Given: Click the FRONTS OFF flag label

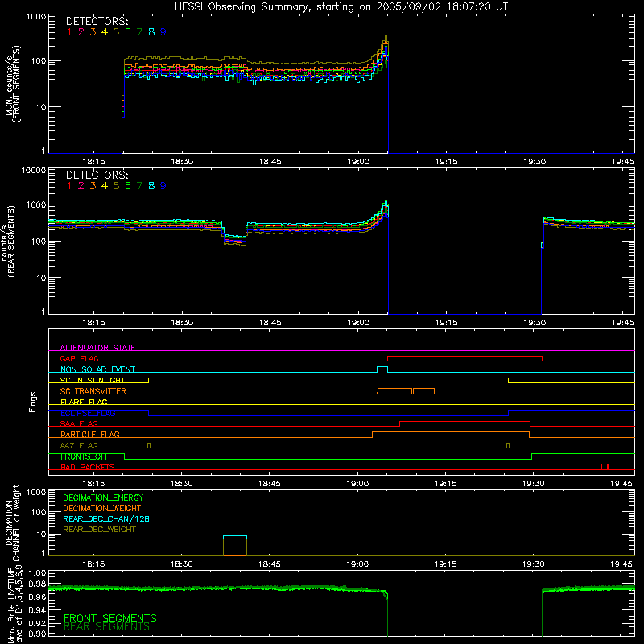Looking at the screenshot, I should point(85,456).
